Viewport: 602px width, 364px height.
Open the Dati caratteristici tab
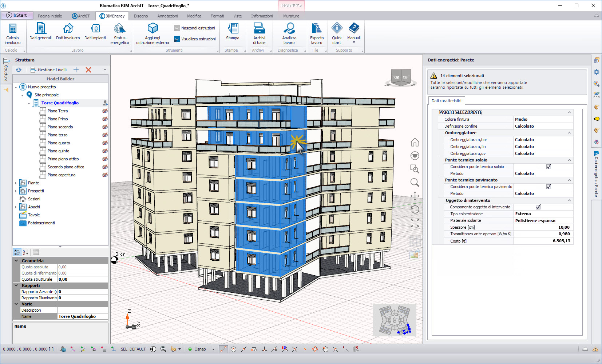(446, 101)
